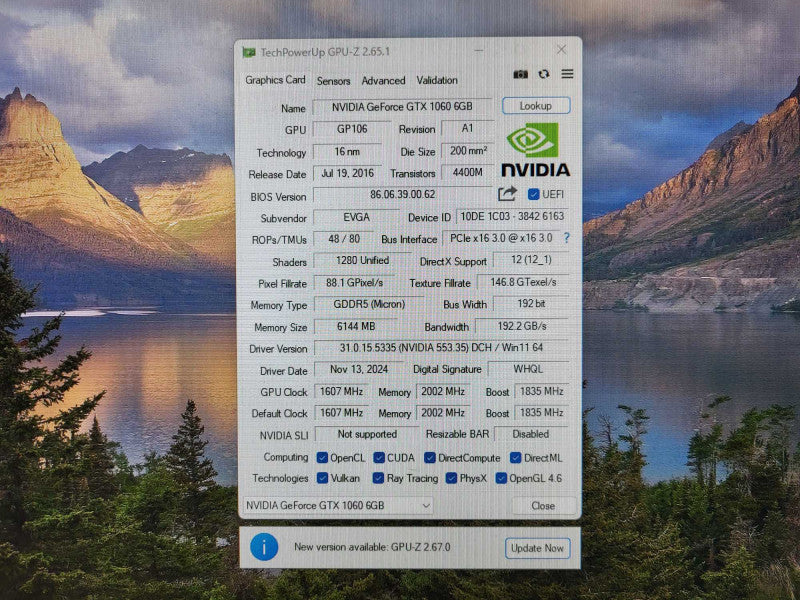Toggle the OpenGL 4.6 checkbox
800x600 pixels.
pos(501,478)
